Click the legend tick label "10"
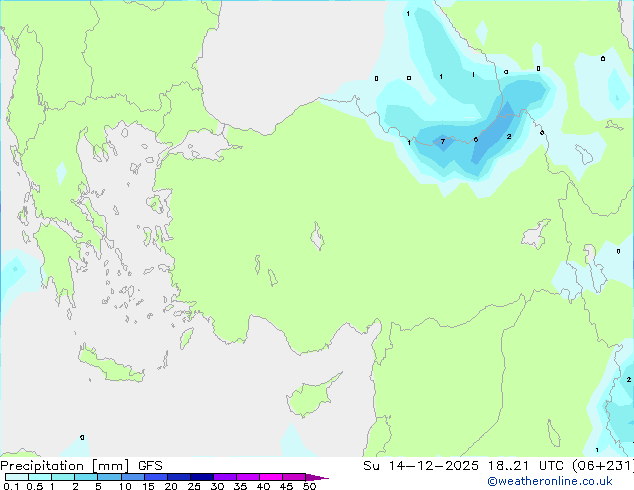The width and height of the screenshot is (634, 490). click(125, 486)
